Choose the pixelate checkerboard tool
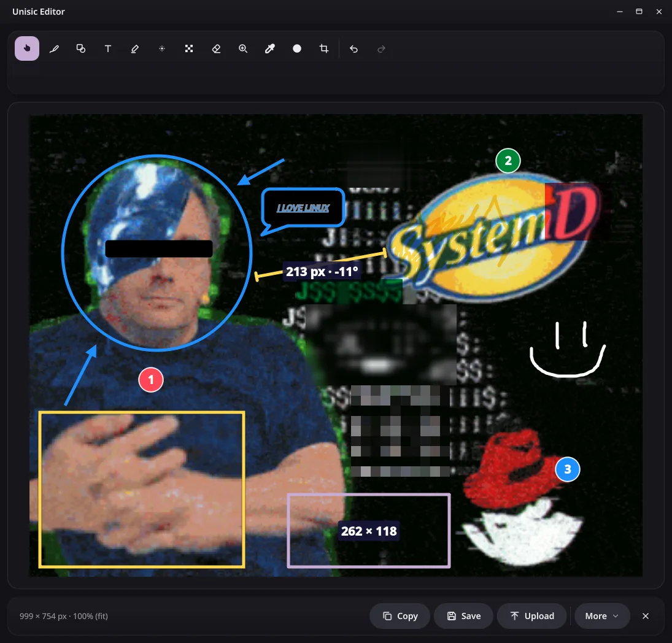This screenshot has width=672, height=643. [x=189, y=49]
